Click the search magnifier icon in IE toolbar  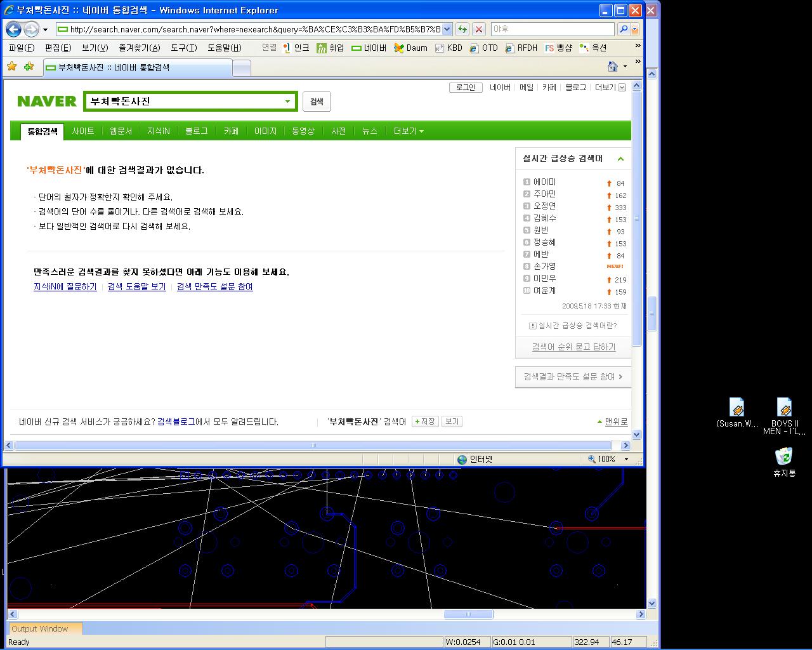coord(624,29)
